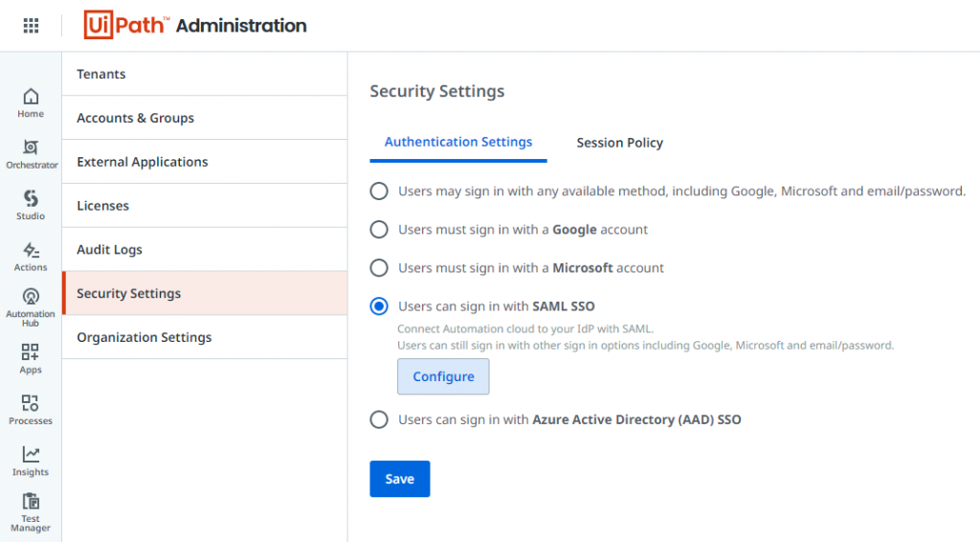
Task: Switch to the Session Policy tab
Action: pyautogui.click(x=619, y=143)
